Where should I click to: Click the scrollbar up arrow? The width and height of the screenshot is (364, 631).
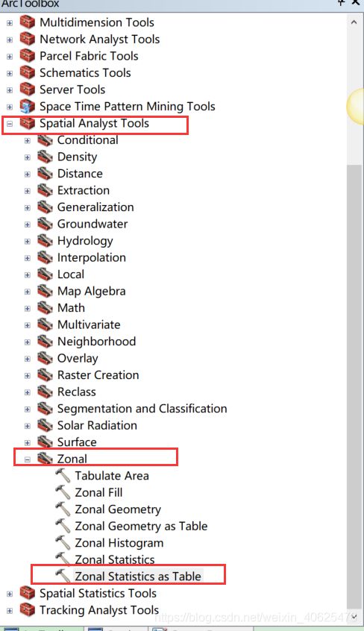(354, 22)
